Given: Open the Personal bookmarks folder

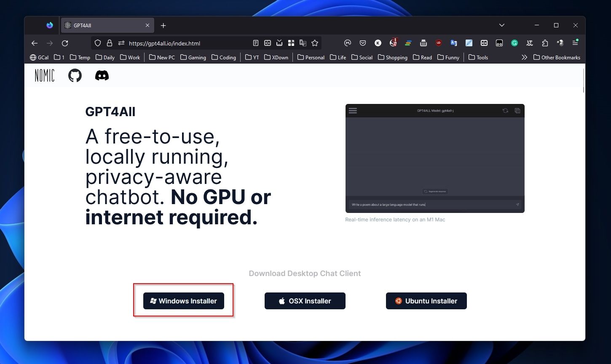Looking at the screenshot, I should (311, 57).
